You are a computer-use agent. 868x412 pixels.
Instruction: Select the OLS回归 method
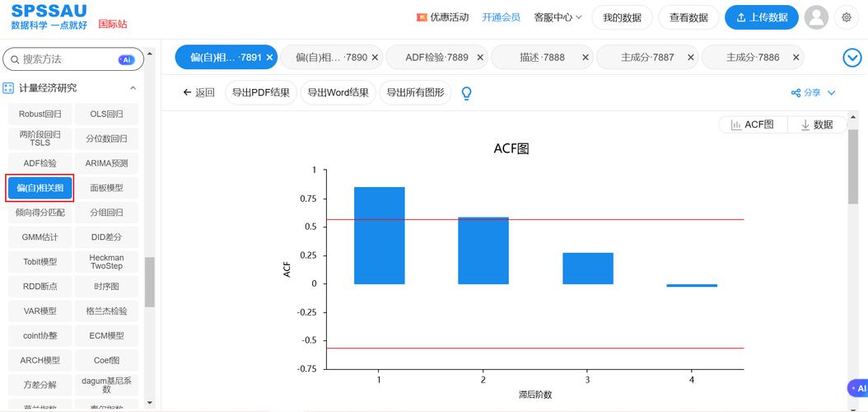[x=106, y=114]
